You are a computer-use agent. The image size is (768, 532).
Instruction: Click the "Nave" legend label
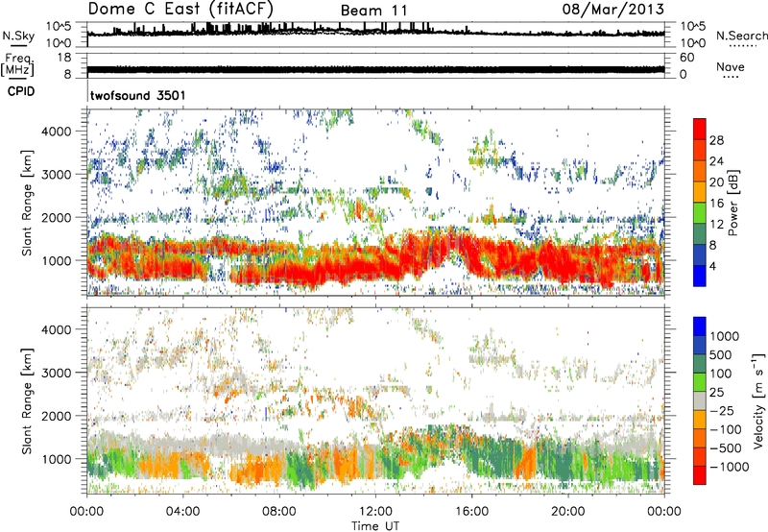click(x=731, y=66)
